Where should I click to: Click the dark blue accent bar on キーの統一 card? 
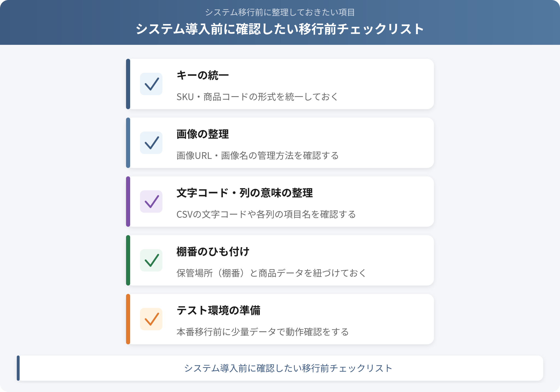[x=128, y=84]
